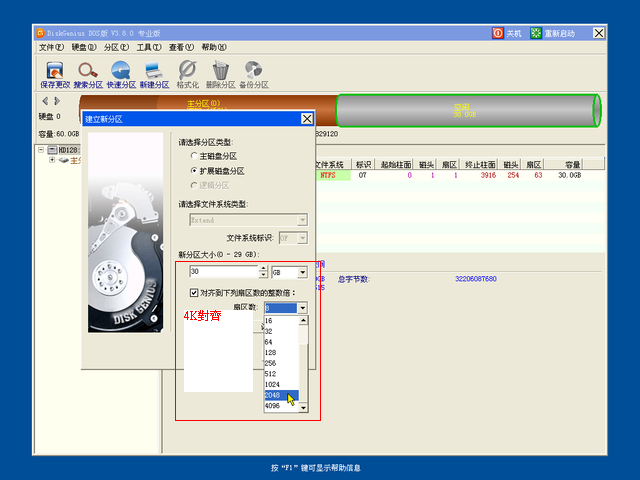Toggle align to sector multiple checkbox
Screen dimensions: 640x480
coord(194,293)
